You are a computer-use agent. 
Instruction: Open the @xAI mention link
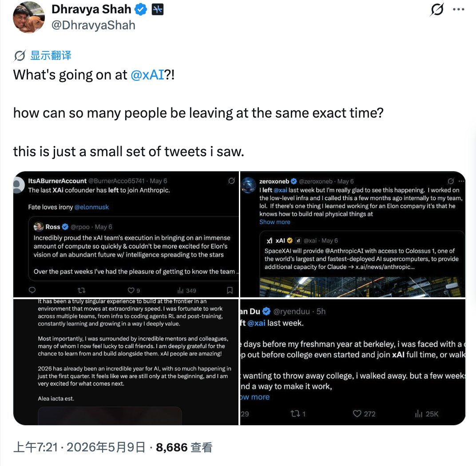(x=147, y=75)
